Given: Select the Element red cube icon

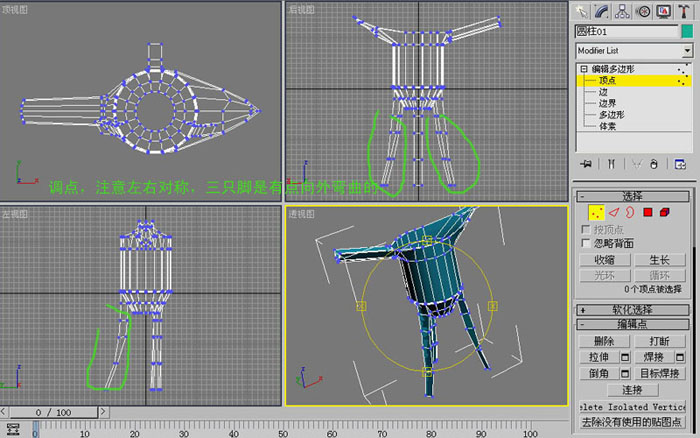Looking at the screenshot, I should pos(665,213).
